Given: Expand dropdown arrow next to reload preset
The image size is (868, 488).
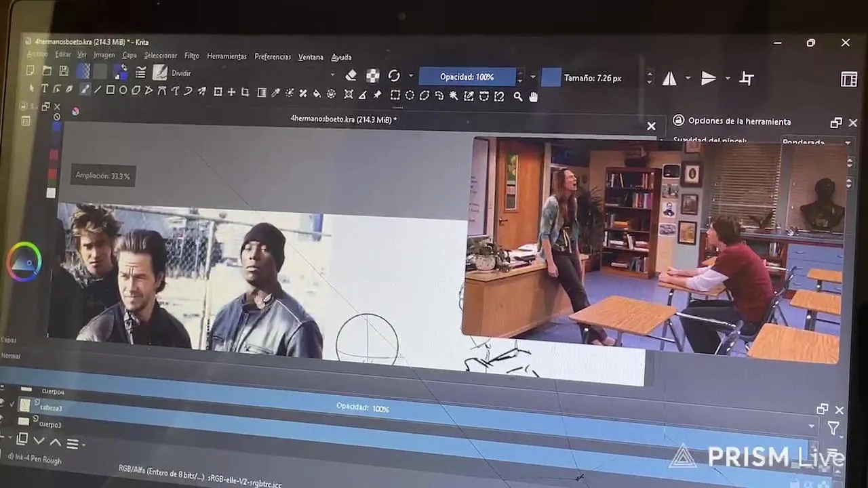Looking at the screenshot, I should pyautogui.click(x=410, y=77).
